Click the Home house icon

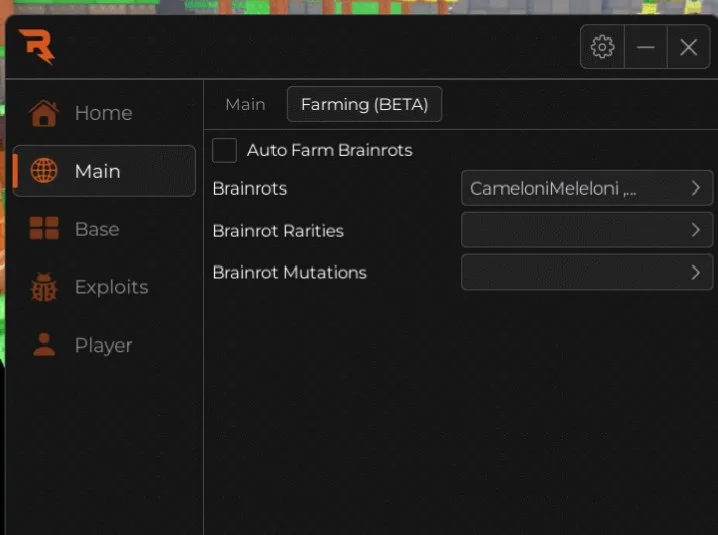click(44, 113)
